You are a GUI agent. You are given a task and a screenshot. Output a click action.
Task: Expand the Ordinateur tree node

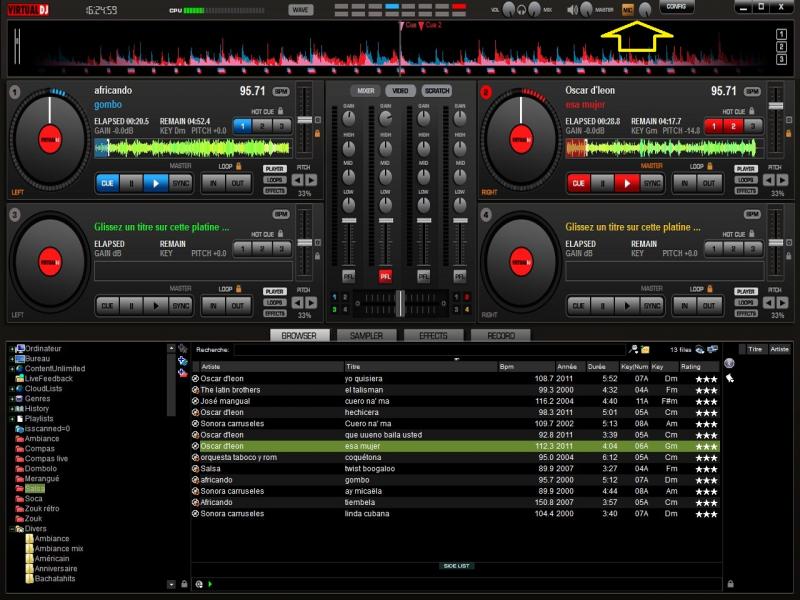tap(11, 348)
